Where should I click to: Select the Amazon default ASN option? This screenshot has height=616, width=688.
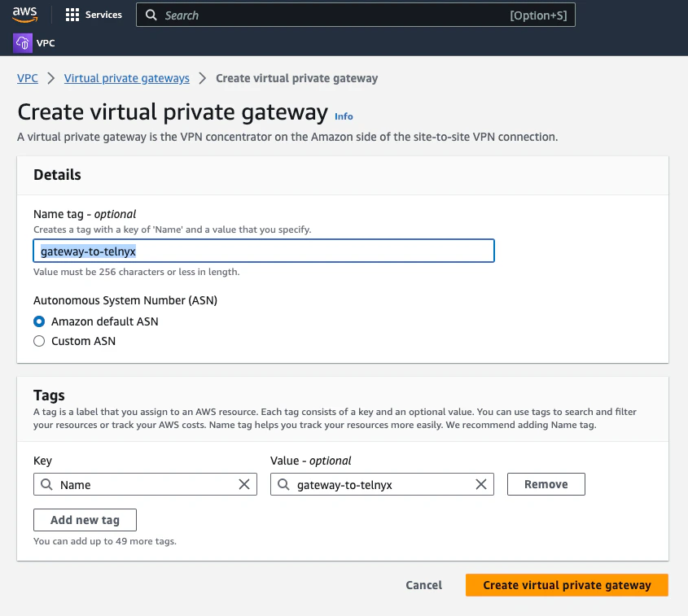[x=38, y=321]
